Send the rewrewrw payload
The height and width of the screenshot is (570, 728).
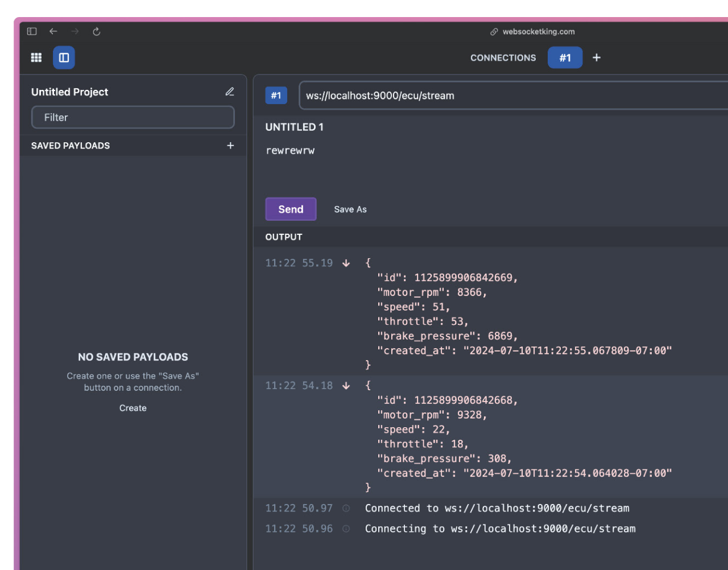[291, 209]
